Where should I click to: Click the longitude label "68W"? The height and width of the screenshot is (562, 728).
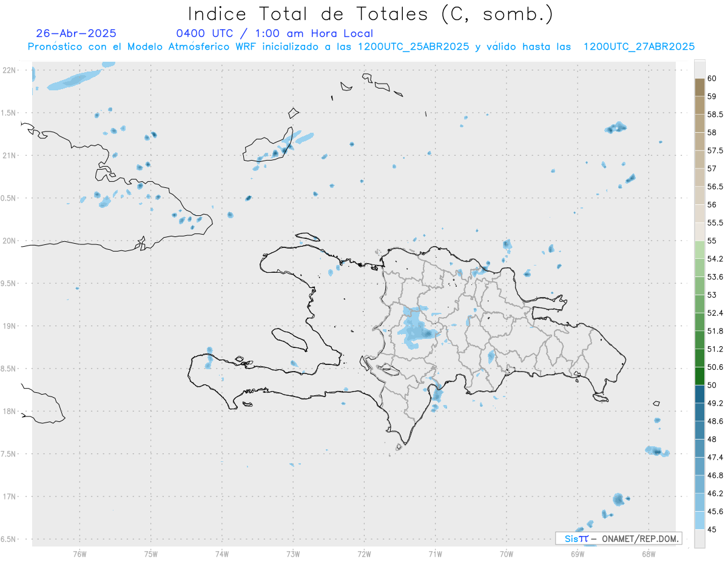click(x=649, y=554)
